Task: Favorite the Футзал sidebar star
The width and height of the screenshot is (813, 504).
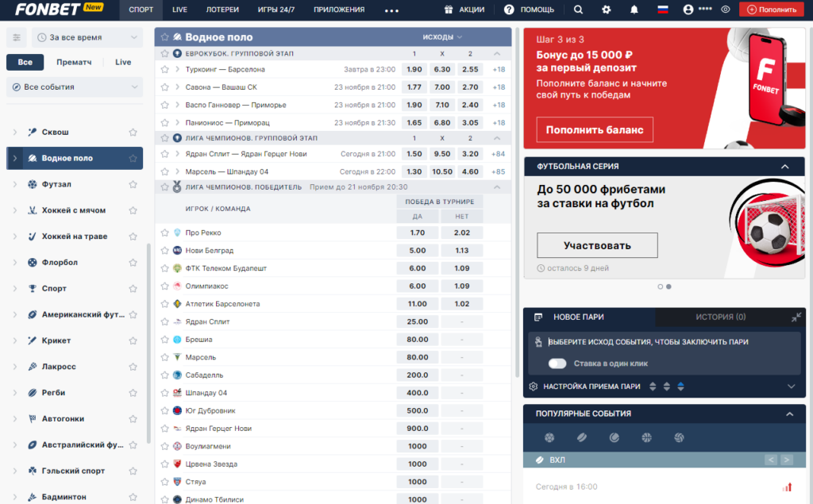Action: pyautogui.click(x=133, y=184)
